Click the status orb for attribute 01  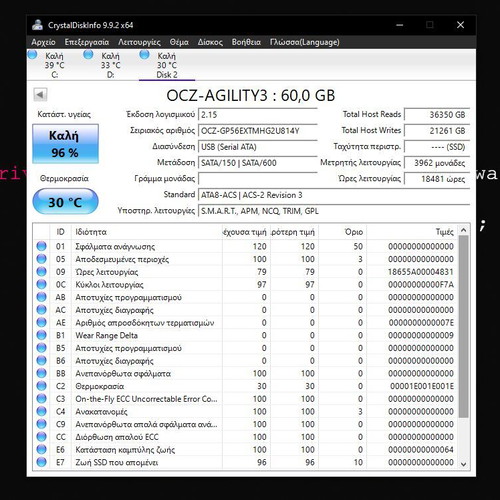click(41, 246)
